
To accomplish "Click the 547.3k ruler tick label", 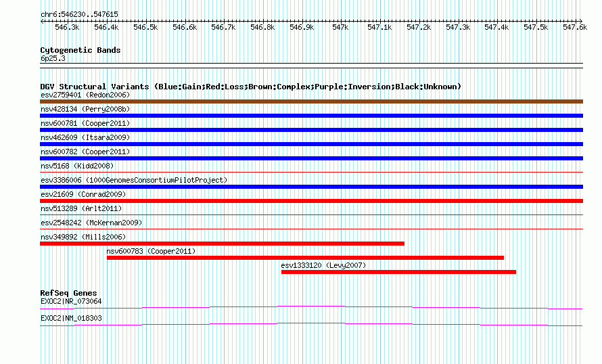I will 458,27.
